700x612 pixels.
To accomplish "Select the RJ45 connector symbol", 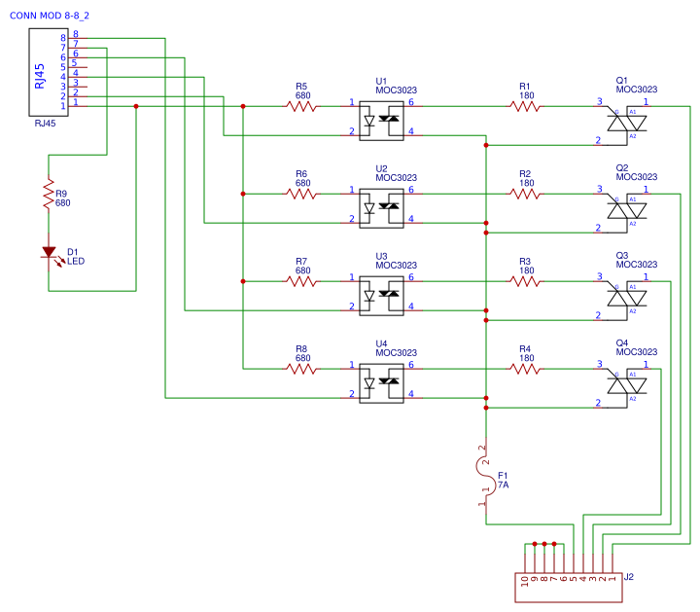I will point(49,72).
